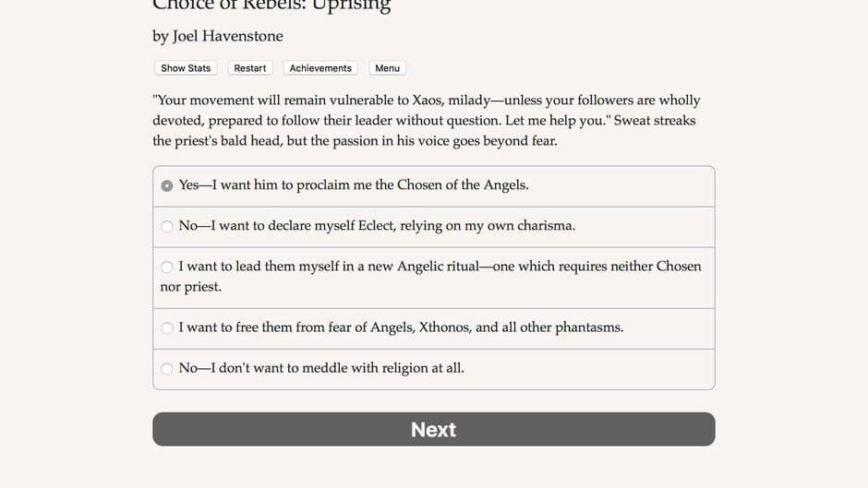Select the 'Chosen of the Angels' radio button
Viewport: 868px width, 488px height.
[167, 185]
